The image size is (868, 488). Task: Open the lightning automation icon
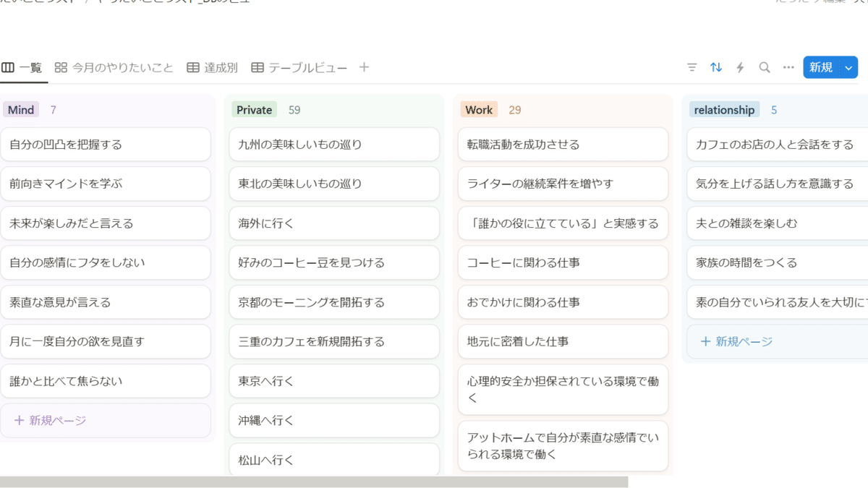point(740,67)
